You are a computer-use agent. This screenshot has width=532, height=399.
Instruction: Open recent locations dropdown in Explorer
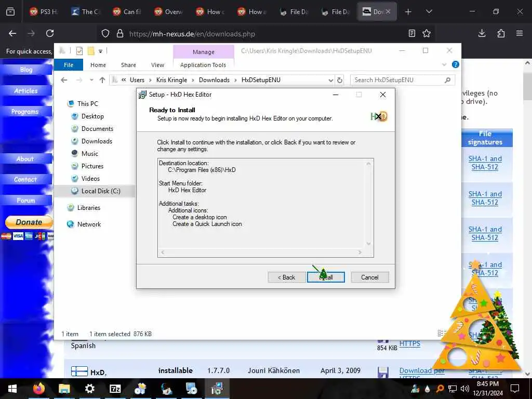point(91,80)
